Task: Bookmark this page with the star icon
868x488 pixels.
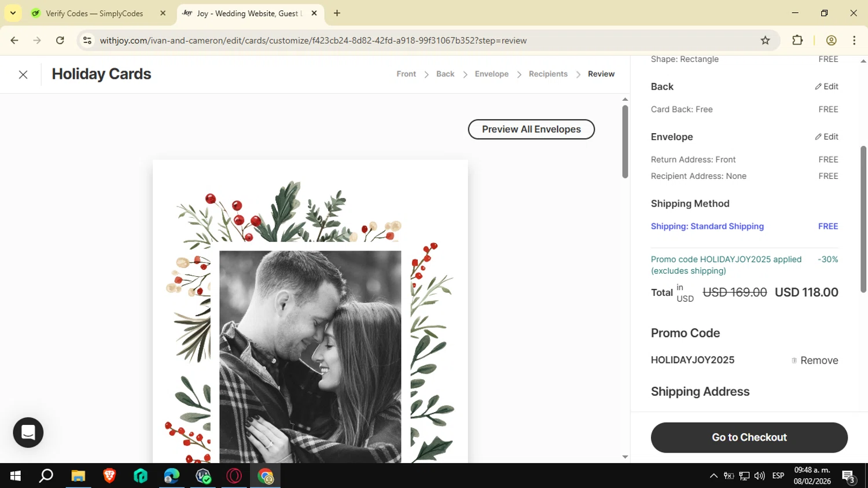Action: pos(765,41)
